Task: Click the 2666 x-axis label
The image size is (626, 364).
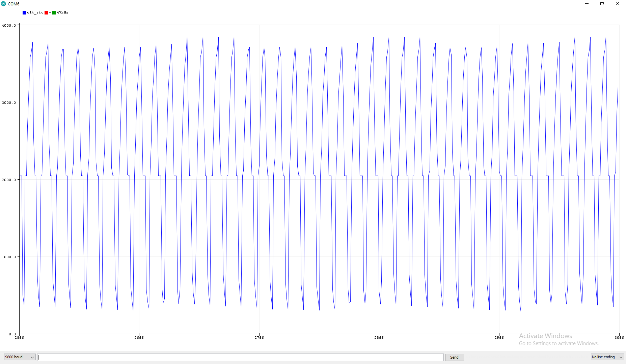Action: tap(139, 337)
